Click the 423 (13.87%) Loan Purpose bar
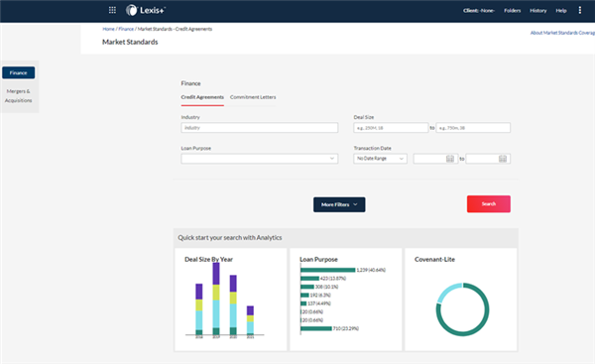 [309, 279]
